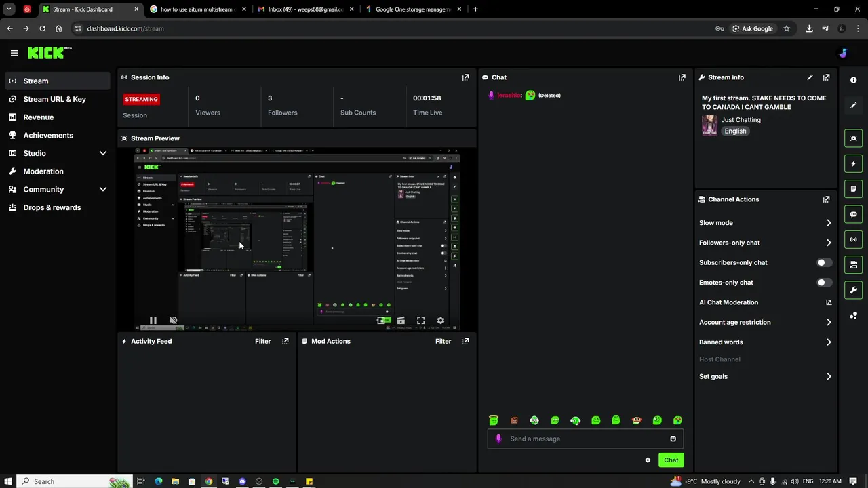Open Moderation in sidebar
The width and height of the screenshot is (868, 488).
click(58, 171)
